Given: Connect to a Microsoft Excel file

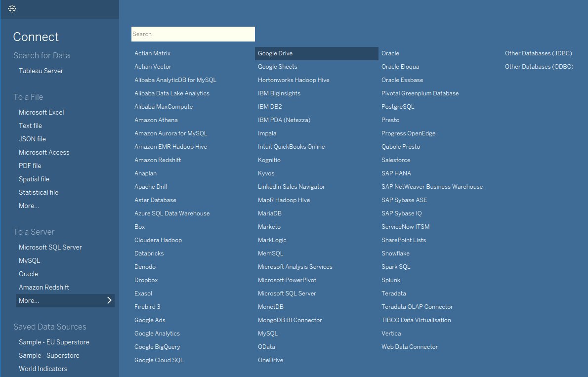Looking at the screenshot, I should [x=41, y=113].
